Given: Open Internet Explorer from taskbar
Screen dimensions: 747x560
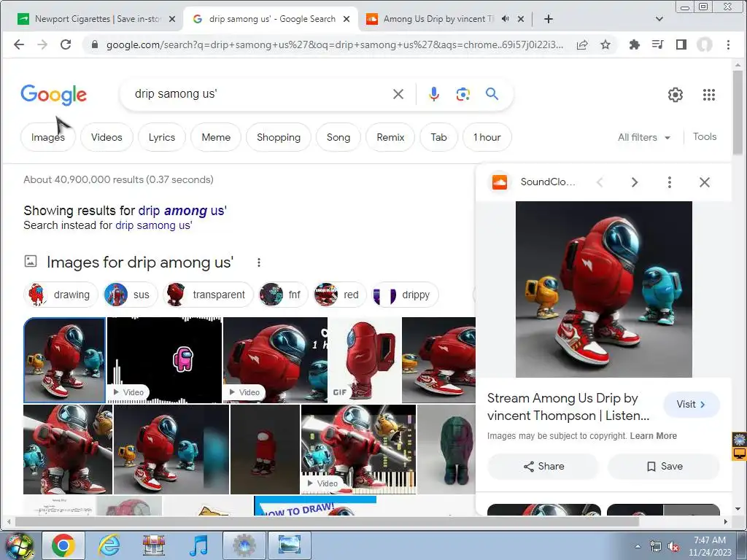Looking at the screenshot, I should [109, 545].
